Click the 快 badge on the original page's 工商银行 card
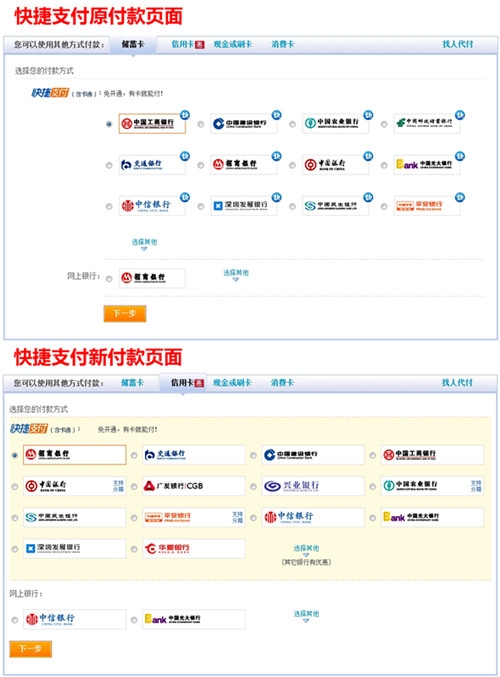The image size is (500, 677). tap(185, 115)
